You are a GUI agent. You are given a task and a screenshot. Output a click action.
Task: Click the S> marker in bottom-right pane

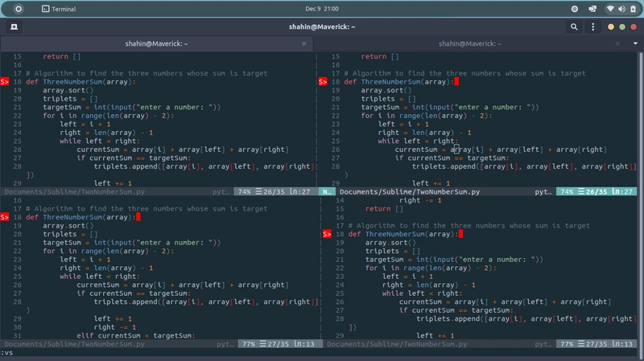[x=327, y=234]
